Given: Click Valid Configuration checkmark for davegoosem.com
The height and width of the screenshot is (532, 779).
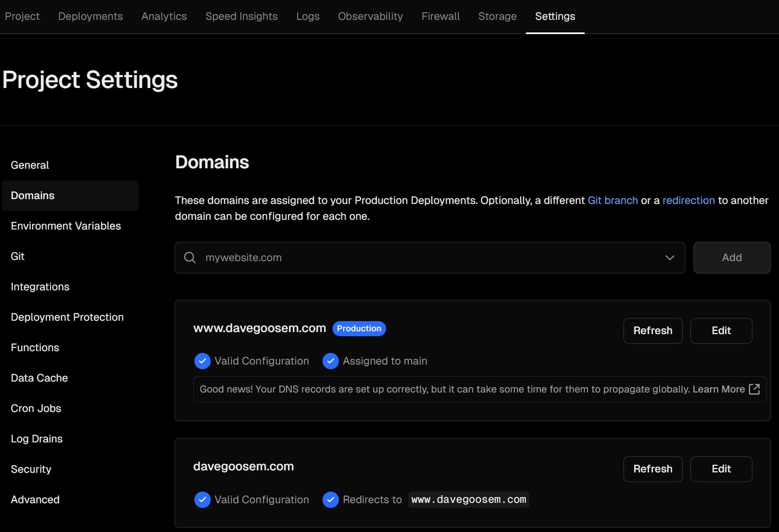Looking at the screenshot, I should pos(202,500).
